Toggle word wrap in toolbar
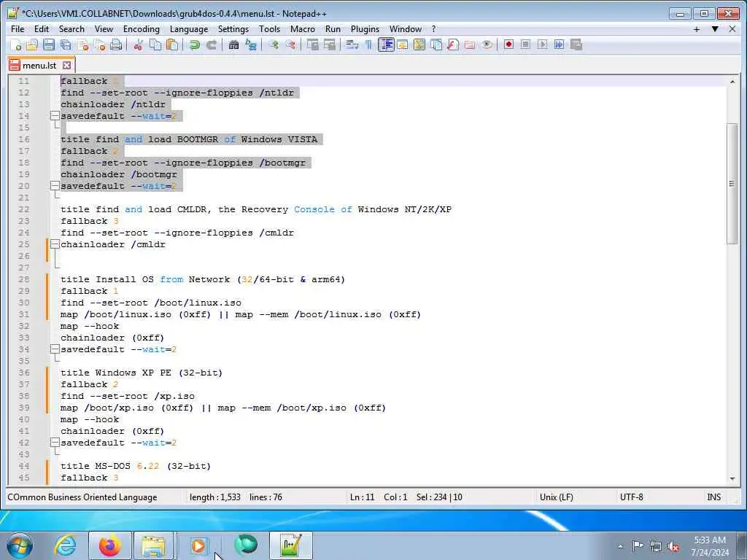The width and height of the screenshot is (747, 560). pyautogui.click(x=352, y=44)
